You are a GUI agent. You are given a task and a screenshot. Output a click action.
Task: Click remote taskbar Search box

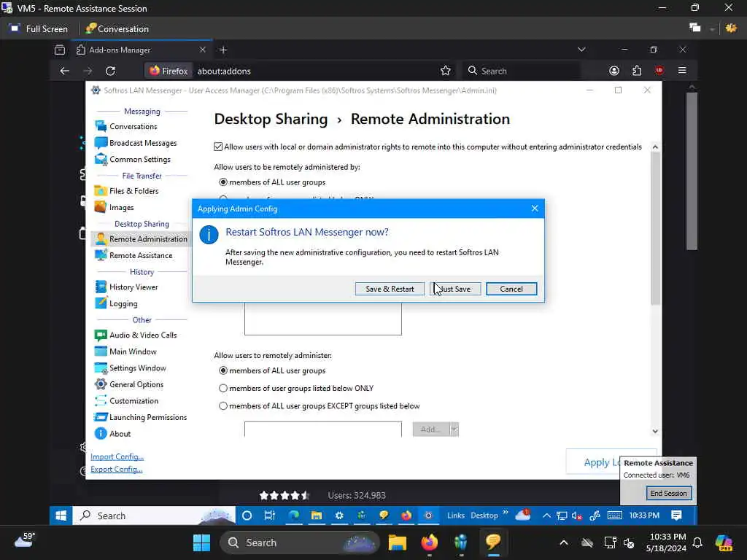point(154,516)
